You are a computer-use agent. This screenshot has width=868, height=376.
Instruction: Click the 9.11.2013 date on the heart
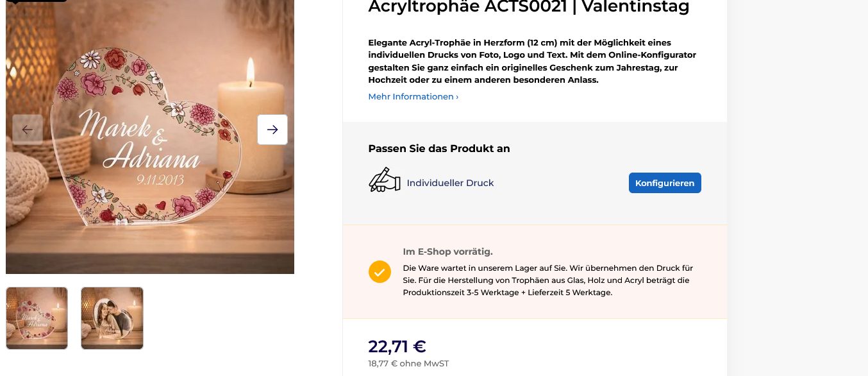(x=160, y=180)
